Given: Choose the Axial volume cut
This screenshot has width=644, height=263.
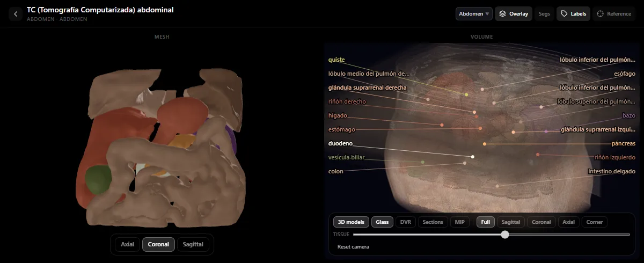Looking at the screenshot, I should pyautogui.click(x=569, y=222).
